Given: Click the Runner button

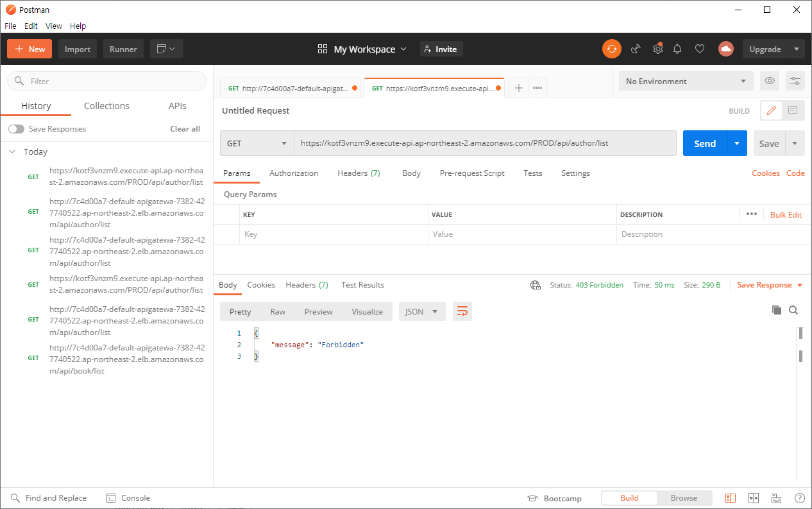Looking at the screenshot, I should coord(123,49).
